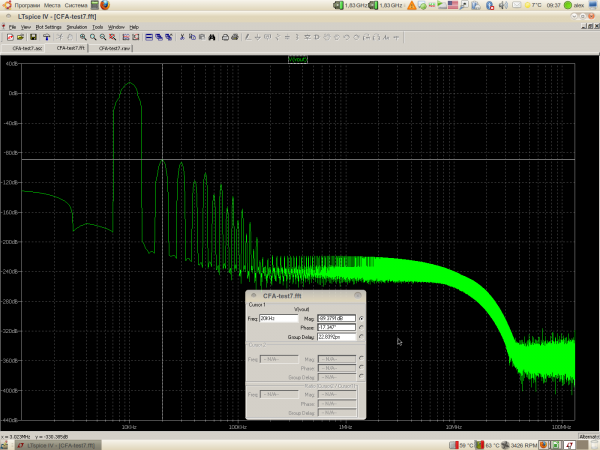
Task: Click the Pan magnifier icon
Action: click(93, 37)
